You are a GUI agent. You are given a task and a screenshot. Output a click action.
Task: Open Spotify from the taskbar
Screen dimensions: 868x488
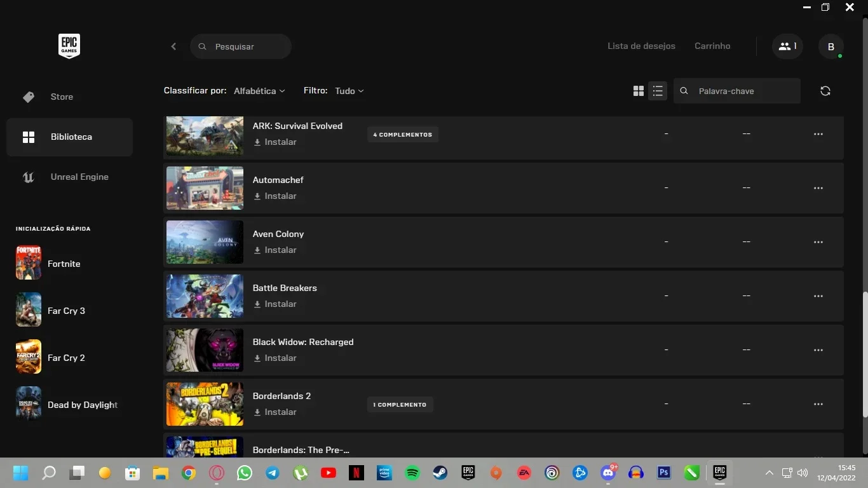coord(412,473)
